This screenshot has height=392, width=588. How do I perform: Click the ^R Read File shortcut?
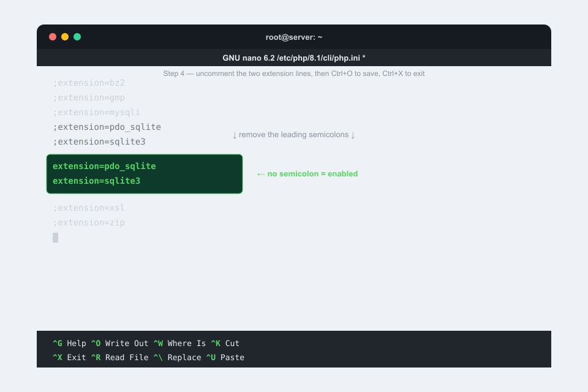pyautogui.click(x=119, y=358)
